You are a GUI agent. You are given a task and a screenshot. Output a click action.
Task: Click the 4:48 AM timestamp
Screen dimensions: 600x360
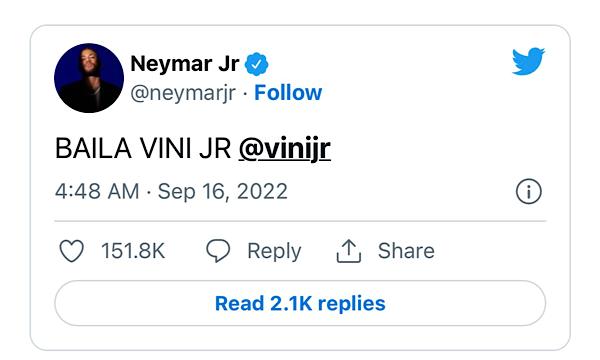tap(97, 191)
